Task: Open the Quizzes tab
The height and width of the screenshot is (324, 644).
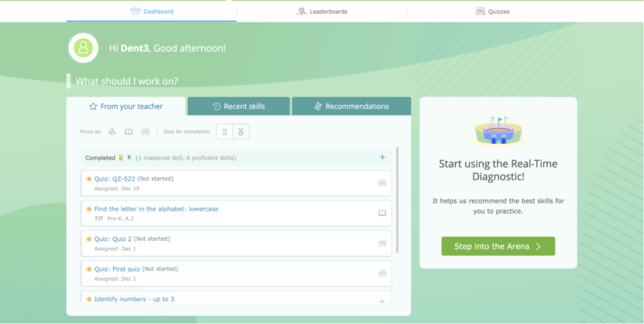Action: (492, 11)
